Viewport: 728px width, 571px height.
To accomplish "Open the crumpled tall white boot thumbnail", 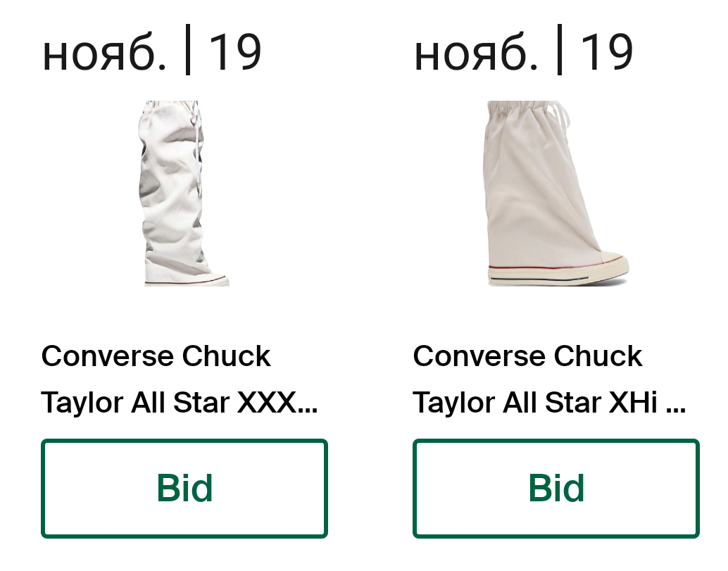I will point(184,193).
